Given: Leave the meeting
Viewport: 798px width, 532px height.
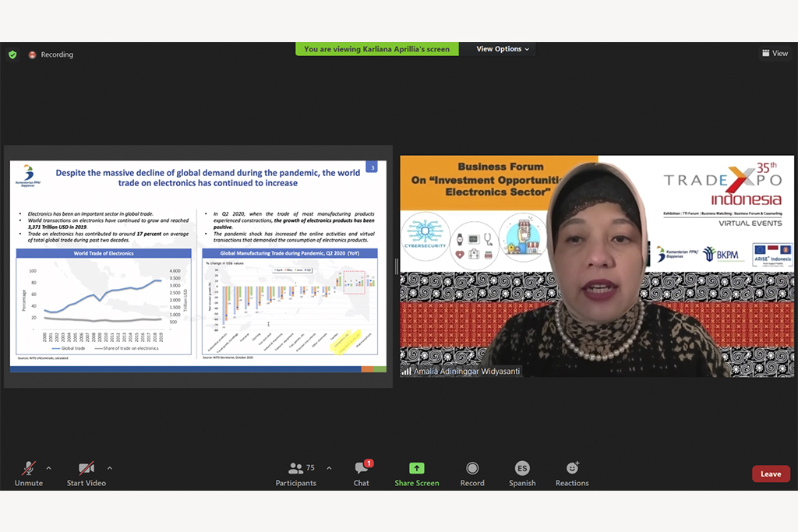Looking at the screenshot, I should click(771, 474).
